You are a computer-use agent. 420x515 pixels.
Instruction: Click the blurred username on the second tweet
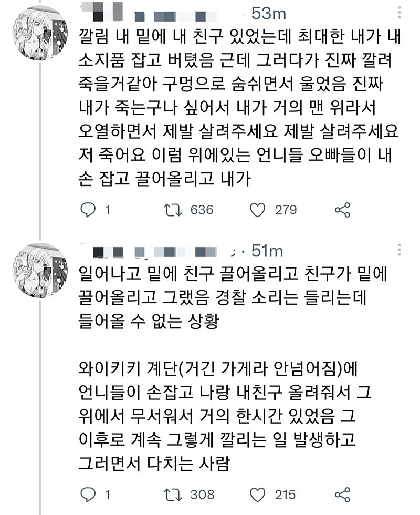(x=157, y=252)
